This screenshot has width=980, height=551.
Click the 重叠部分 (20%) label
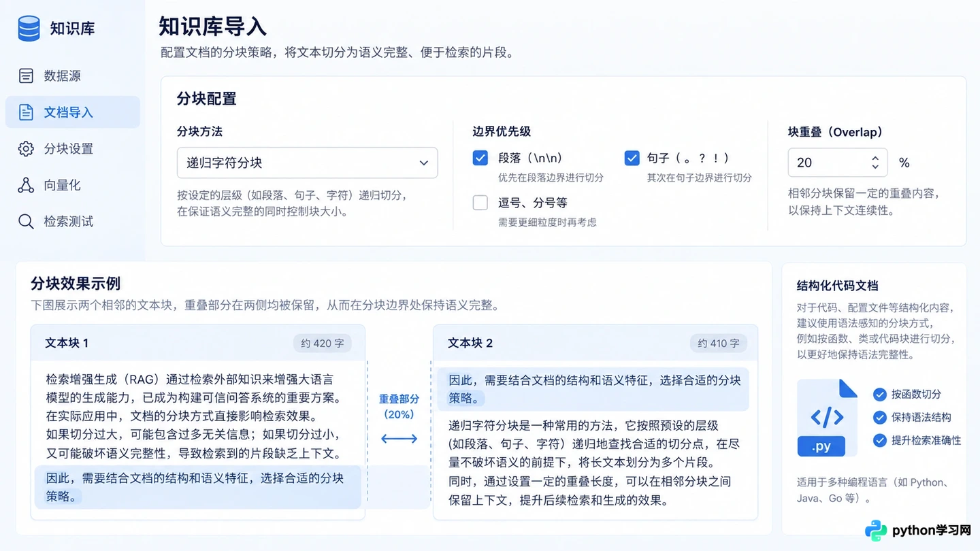click(x=399, y=406)
